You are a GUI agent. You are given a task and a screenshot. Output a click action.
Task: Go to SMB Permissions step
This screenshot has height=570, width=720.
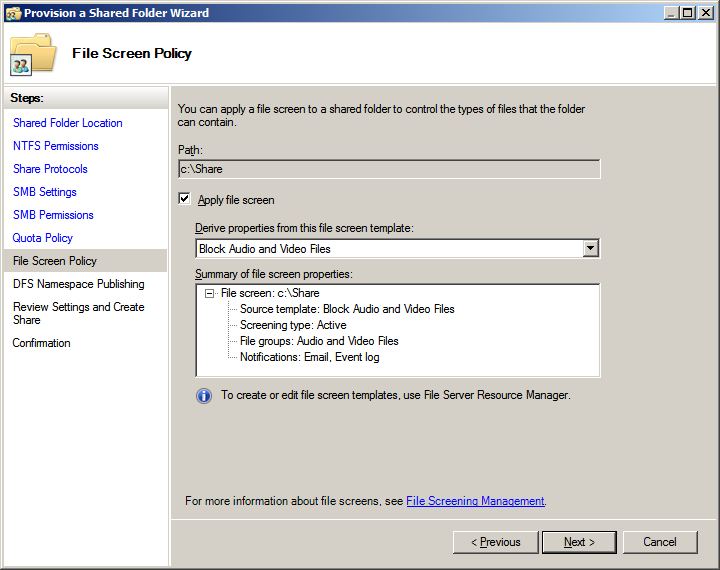[53, 215]
